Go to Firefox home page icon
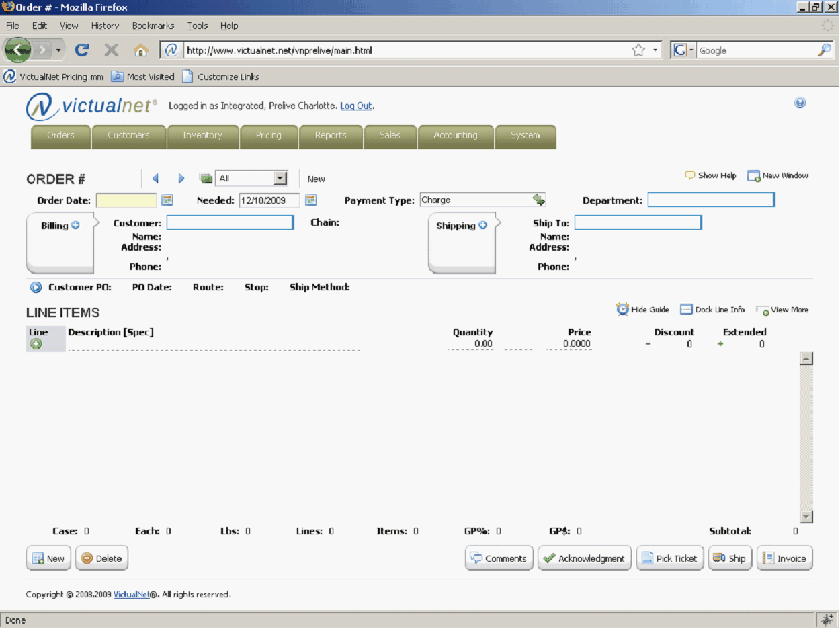The image size is (840, 629). tap(140, 50)
